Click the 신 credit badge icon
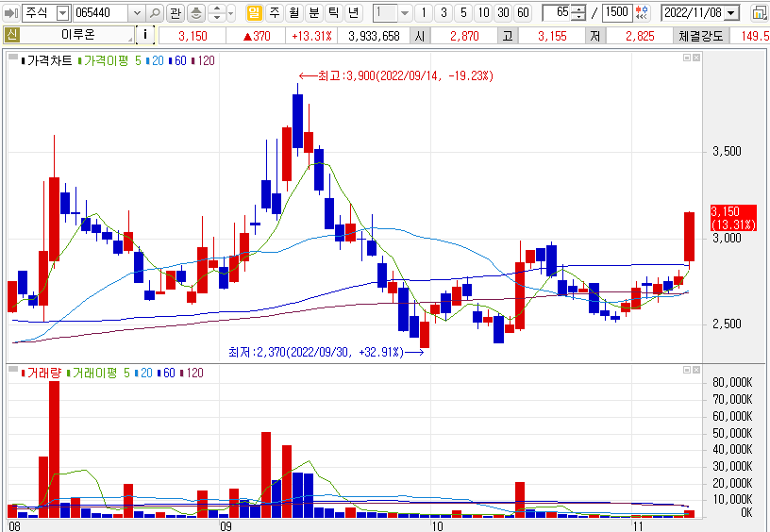 (x=11, y=35)
